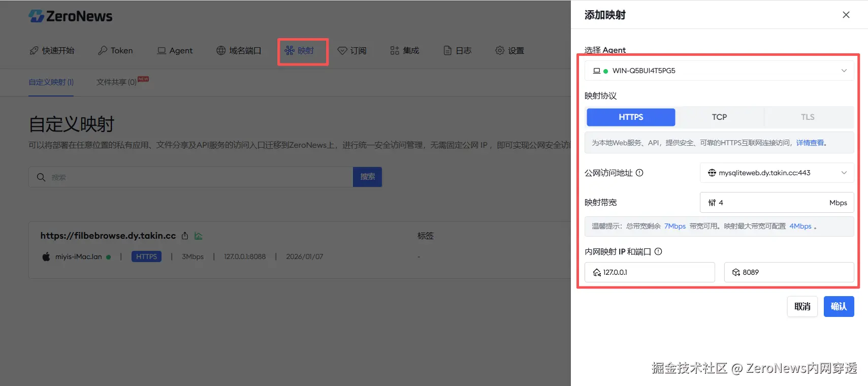Screen dimensions: 868x386
Task: Open the 订阅 nav item
Action: coord(352,50)
